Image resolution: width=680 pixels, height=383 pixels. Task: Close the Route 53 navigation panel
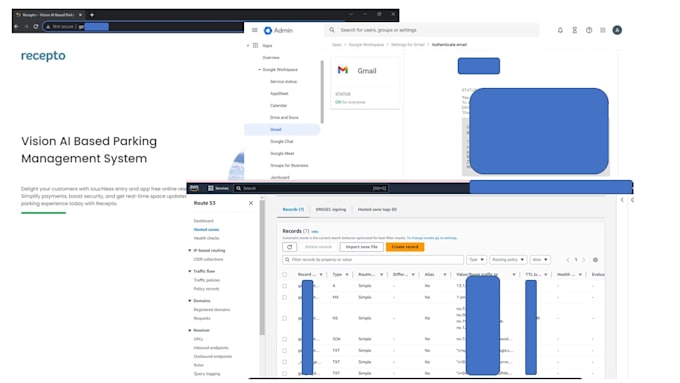[251, 203]
